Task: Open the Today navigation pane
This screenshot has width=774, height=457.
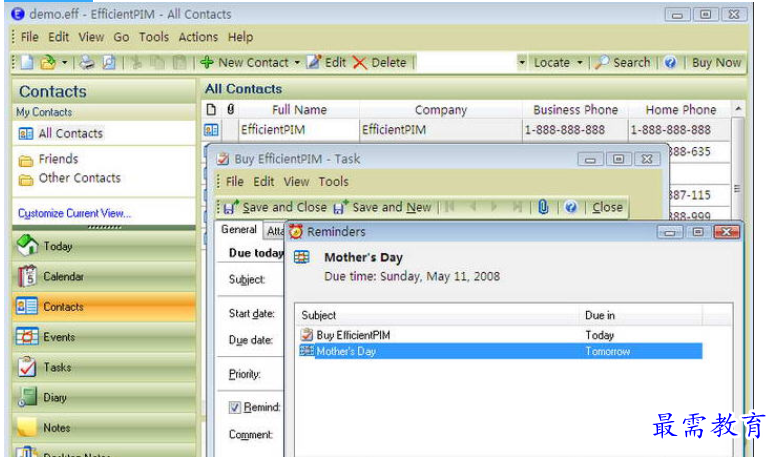Action: (104, 246)
